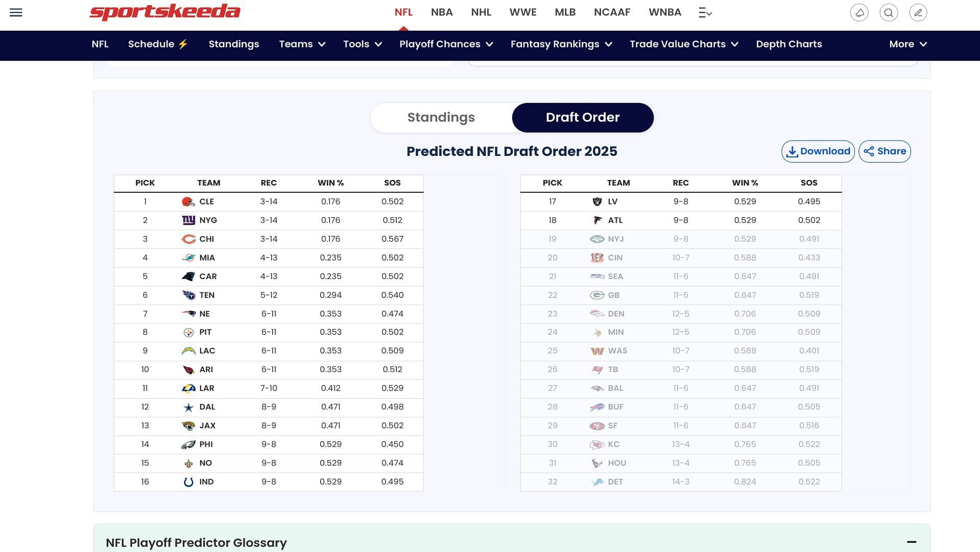Click the Los Angeles Rams logo
Image resolution: width=980 pixels, height=552 pixels.
(188, 388)
